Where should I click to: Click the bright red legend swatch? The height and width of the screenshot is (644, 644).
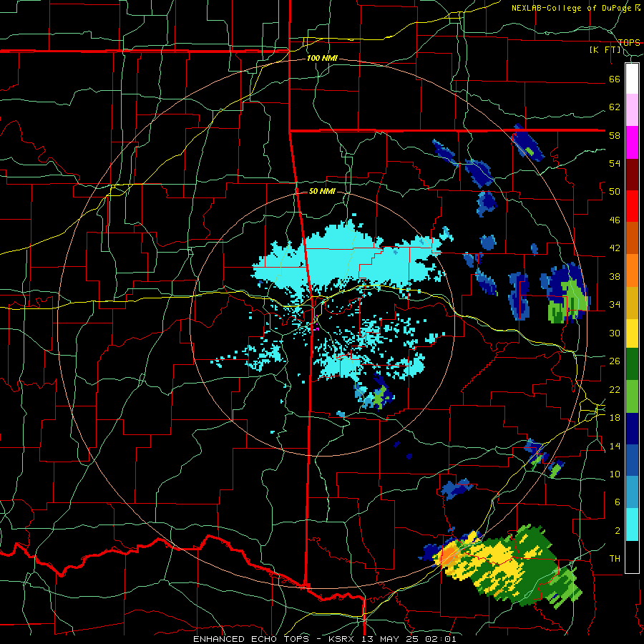[x=632, y=206]
